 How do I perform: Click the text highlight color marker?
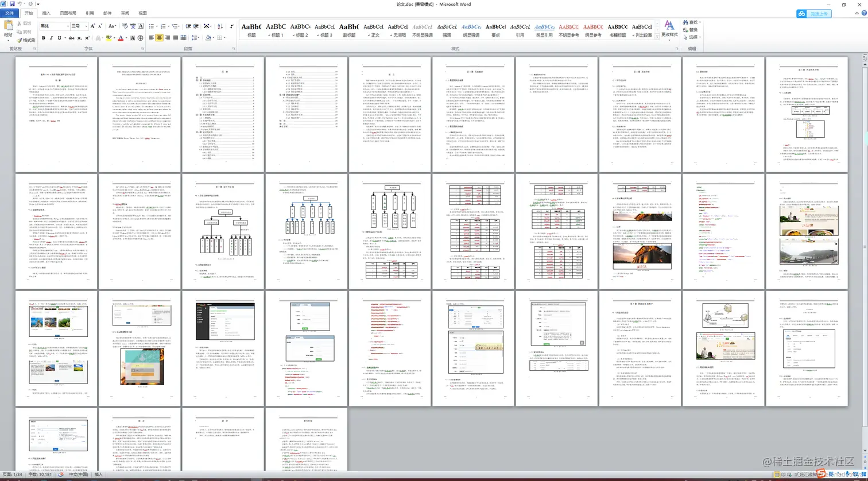point(108,38)
